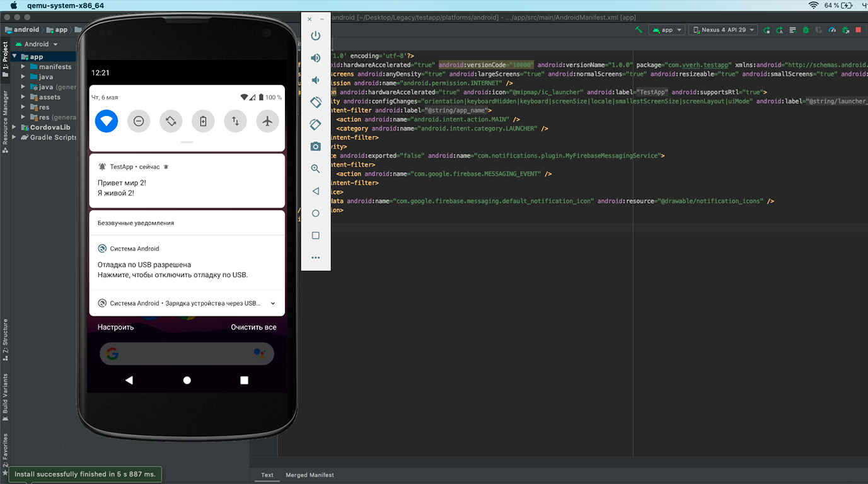The image size is (868, 484).
Task: Open emulator extended controls (three dots)
Action: tap(316, 258)
